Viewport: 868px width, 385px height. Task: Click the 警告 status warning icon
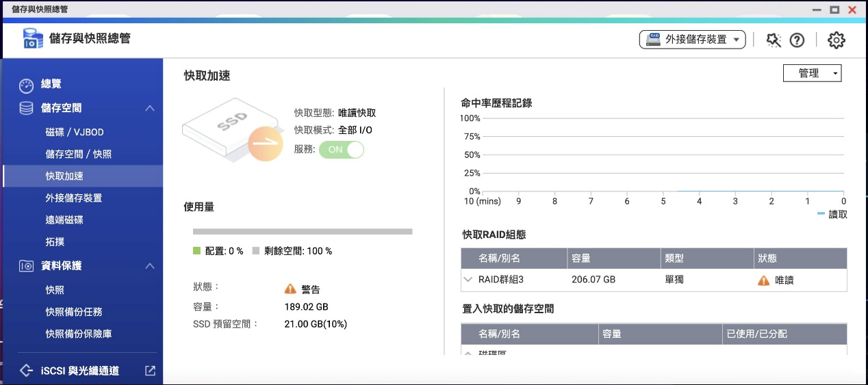pos(290,289)
